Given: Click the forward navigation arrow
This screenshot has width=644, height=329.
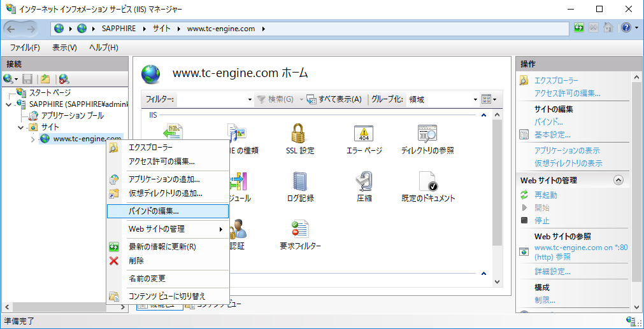Looking at the screenshot, I should click(31, 29).
